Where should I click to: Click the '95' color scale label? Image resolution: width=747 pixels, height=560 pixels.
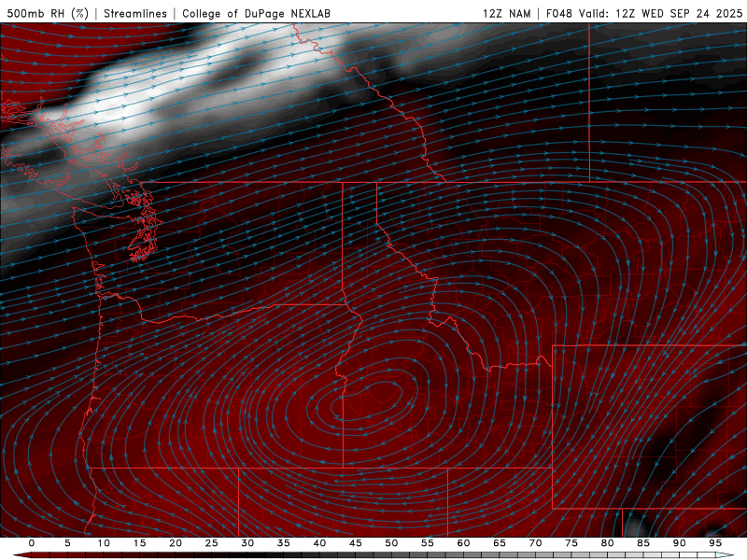(715, 543)
